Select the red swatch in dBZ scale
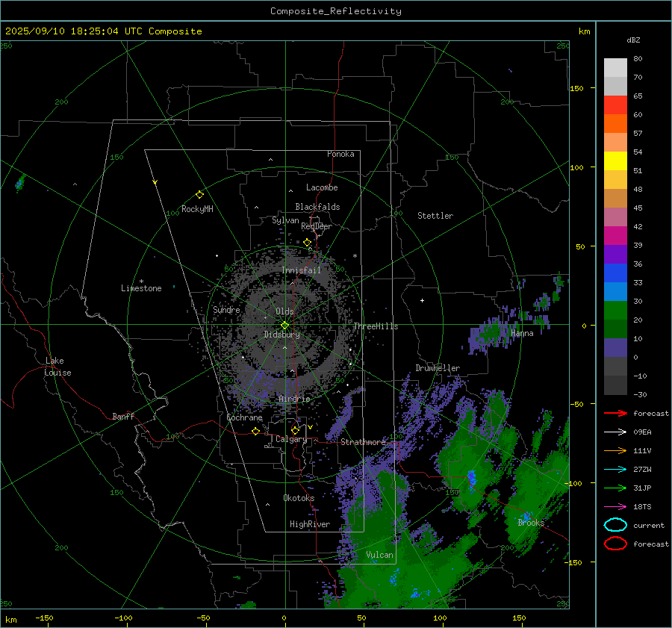Screen dimensions: 672x628 pyautogui.click(x=615, y=105)
